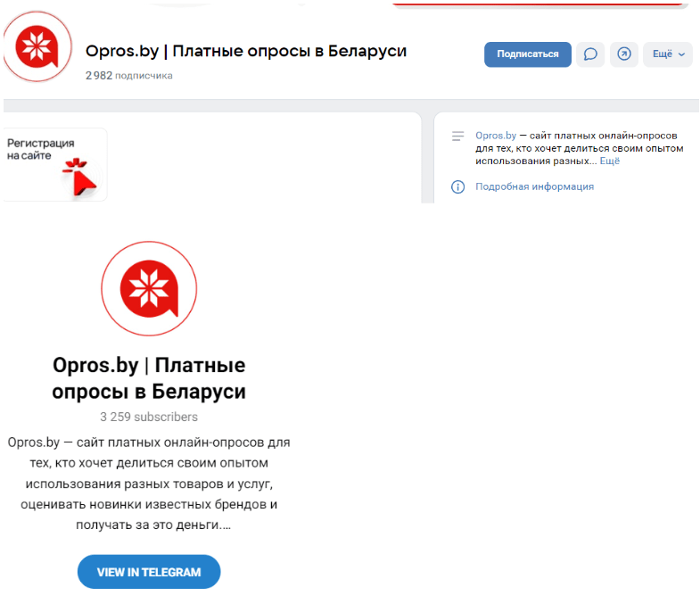Click the VK page title Opros.by heading

tap(246, 52)
